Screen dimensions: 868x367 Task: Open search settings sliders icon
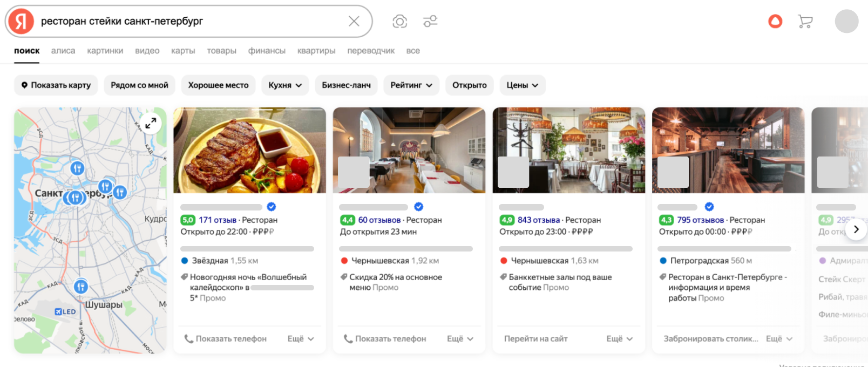coord(430,21)
